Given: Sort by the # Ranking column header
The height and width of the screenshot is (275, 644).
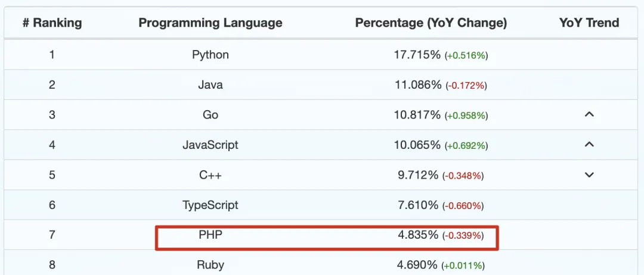Looking at the screenshot, I should tap(52, 23).
